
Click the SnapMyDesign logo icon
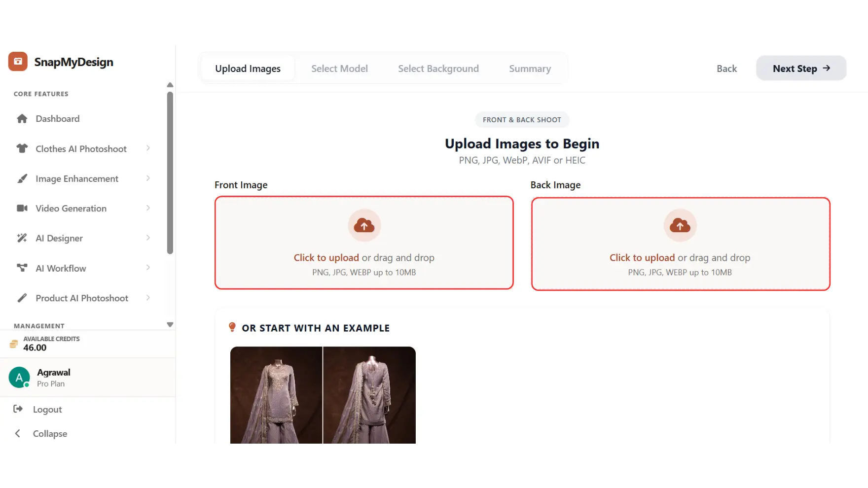(18, 62)
